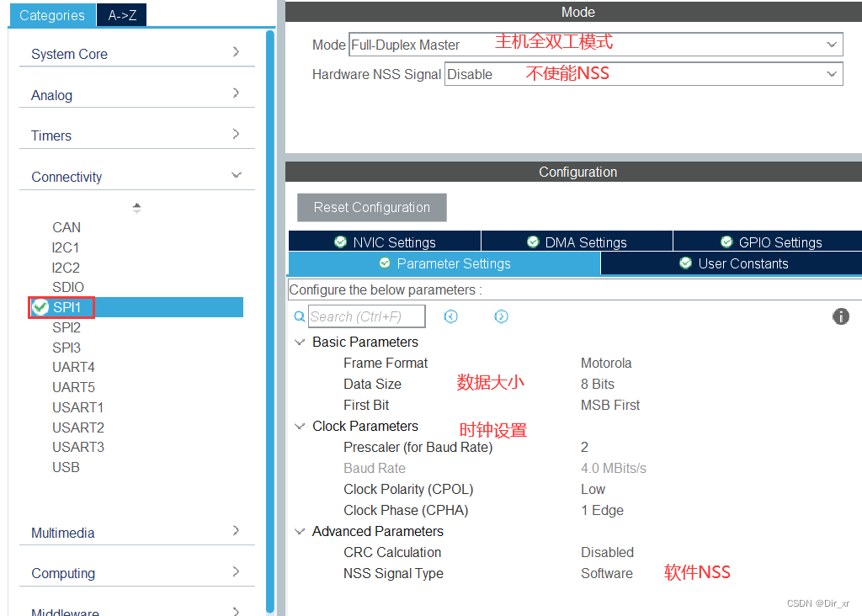862x616 pixels.
Task: Click the search magnifier icon
Action: tap(300, 316)
